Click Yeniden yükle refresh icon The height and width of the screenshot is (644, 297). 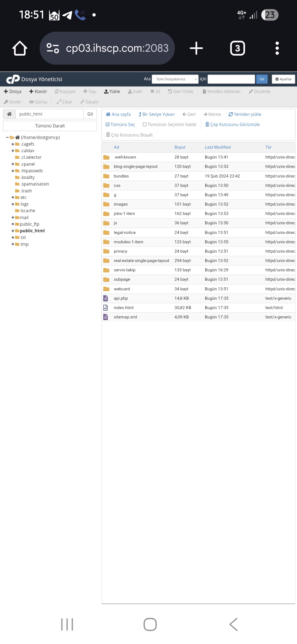(231, 114)
